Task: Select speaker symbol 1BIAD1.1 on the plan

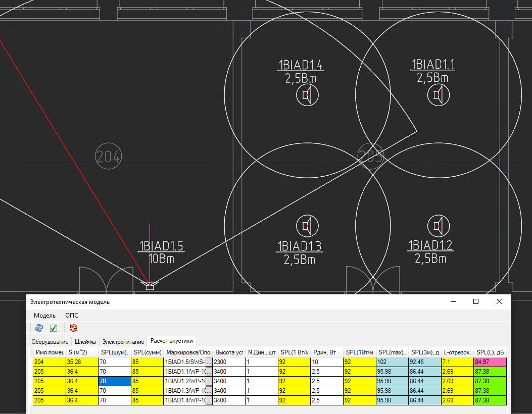Action: tap(439, 94)
